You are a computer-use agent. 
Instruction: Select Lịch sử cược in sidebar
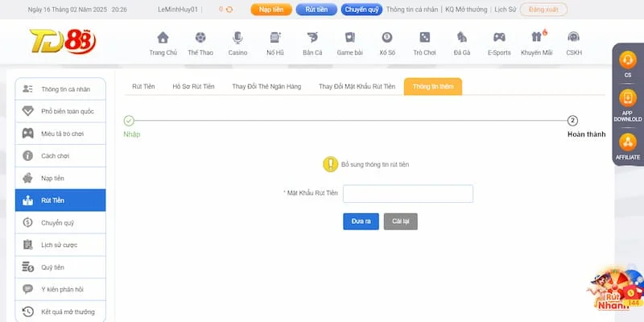pos(60,245)
